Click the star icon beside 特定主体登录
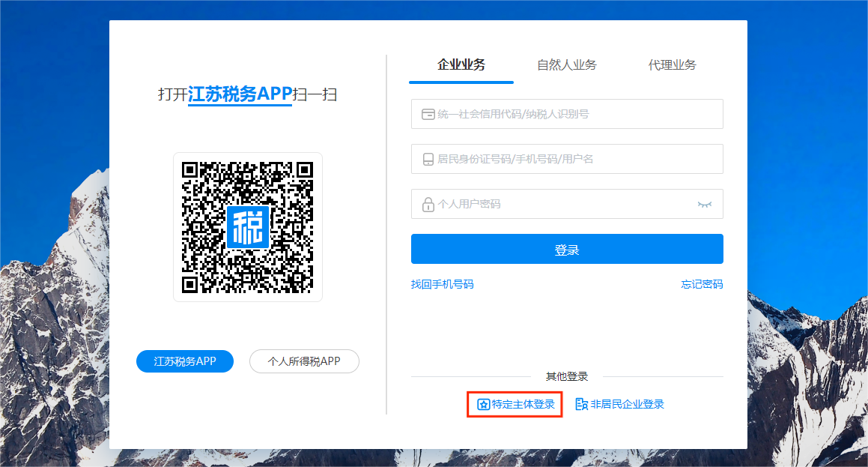This screenshot has height=467, width=868. [x=484, y=405]
